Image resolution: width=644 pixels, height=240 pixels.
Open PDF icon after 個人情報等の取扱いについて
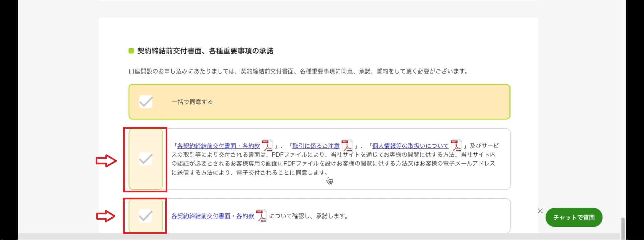[456, 146]
